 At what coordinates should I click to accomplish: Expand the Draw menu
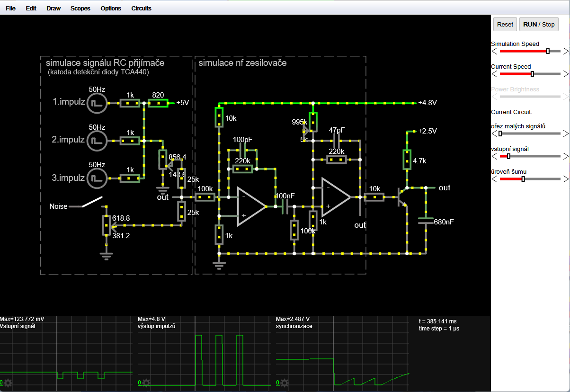53,9
